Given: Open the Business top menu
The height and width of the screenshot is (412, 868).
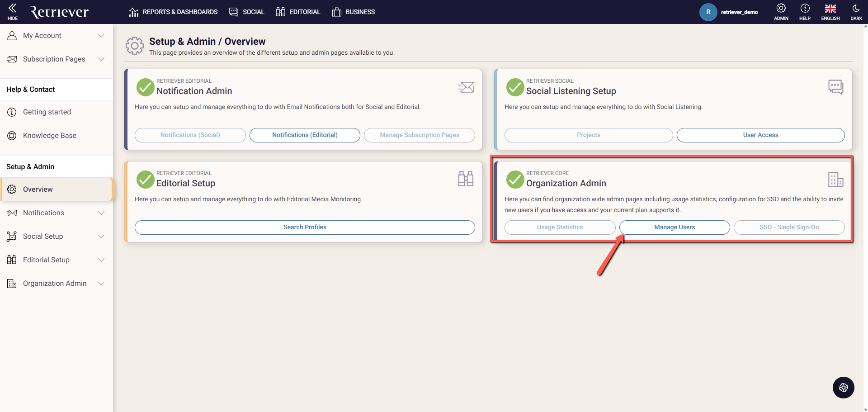Looking at the screenshot, I should (x=354, y=12).
